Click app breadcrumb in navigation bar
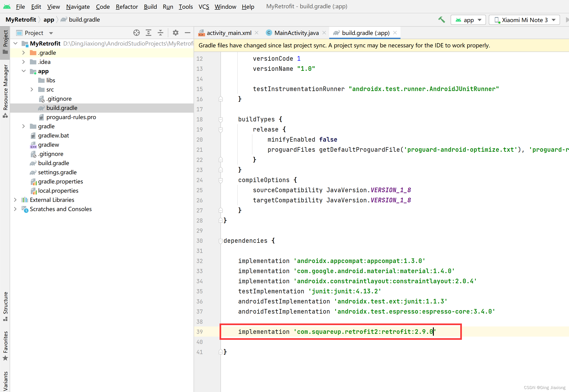 (49, 20)
